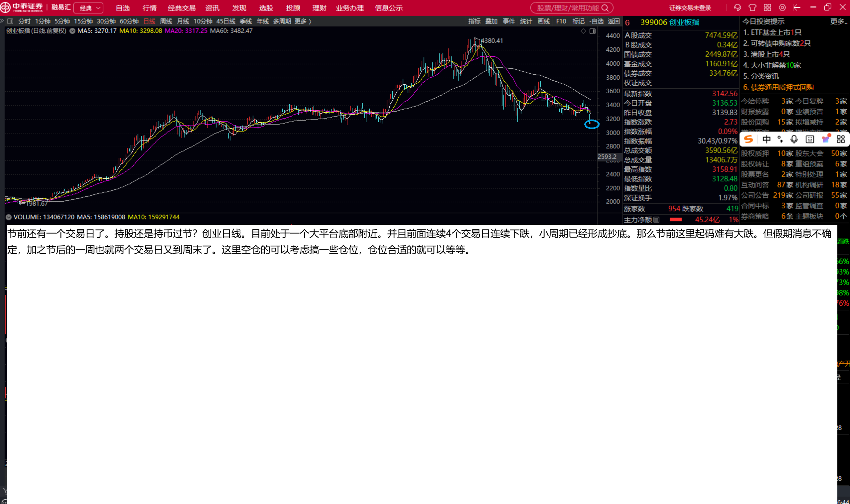Screen dimensions: 850x504
Task: Click the 返回 button
Action: [x=614, y=21]
